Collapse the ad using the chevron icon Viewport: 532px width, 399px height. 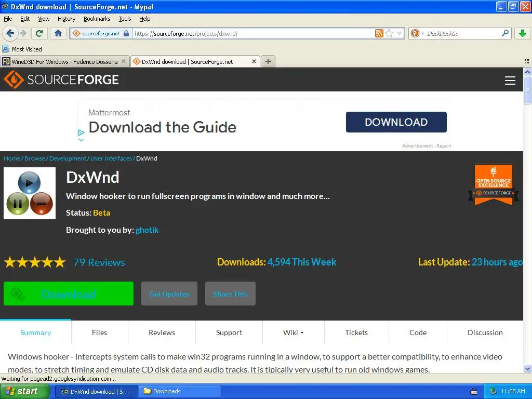(81, 139)
